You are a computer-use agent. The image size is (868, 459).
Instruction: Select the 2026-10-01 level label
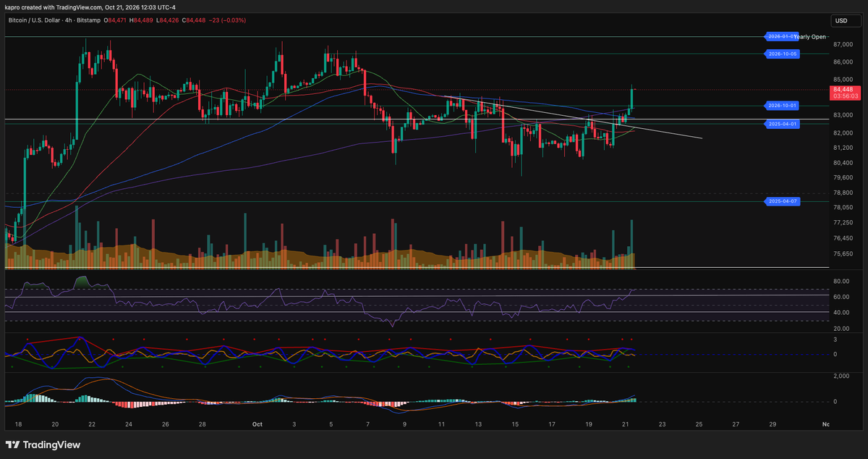(783, 106)
